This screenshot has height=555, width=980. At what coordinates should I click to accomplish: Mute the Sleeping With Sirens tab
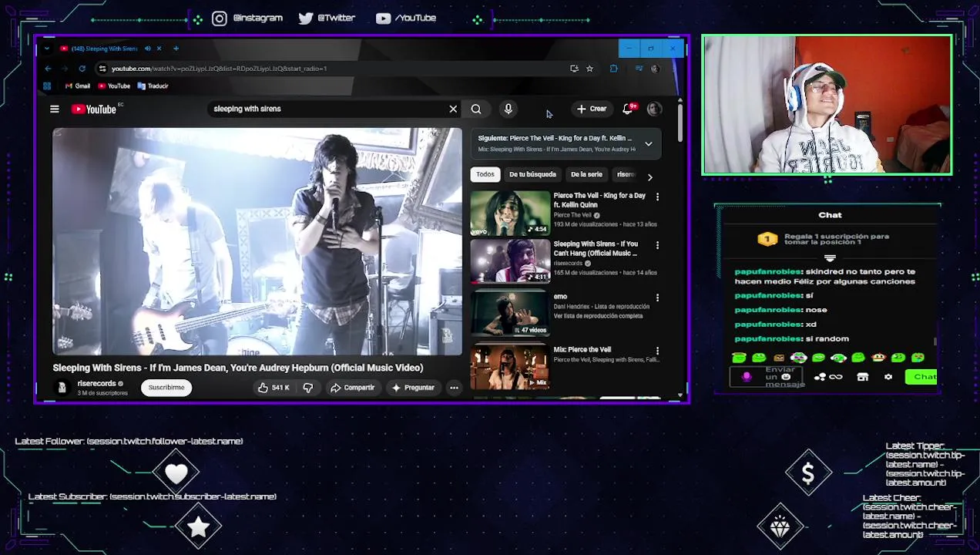147,49
